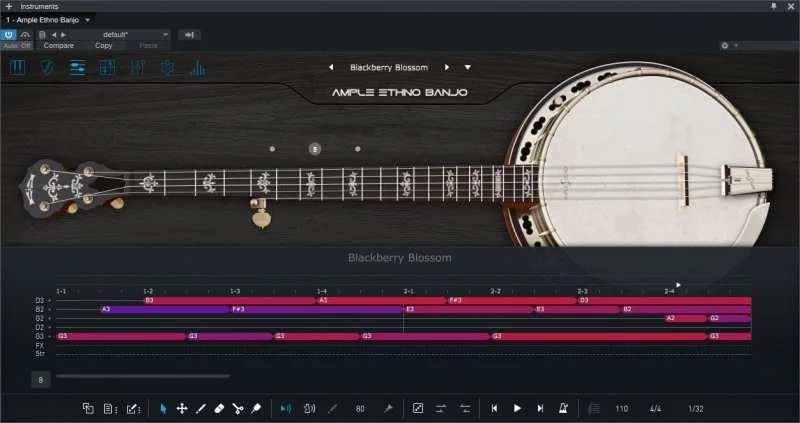
Task: Open the 1 - Ample Ethno Banjo dropdown
Action: tap(48, 20)
